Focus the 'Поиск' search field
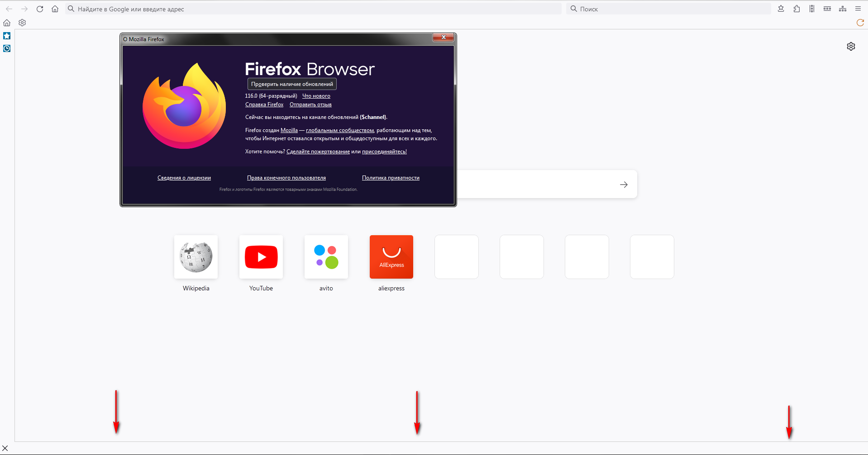868x455 pixels. point(668,9)
